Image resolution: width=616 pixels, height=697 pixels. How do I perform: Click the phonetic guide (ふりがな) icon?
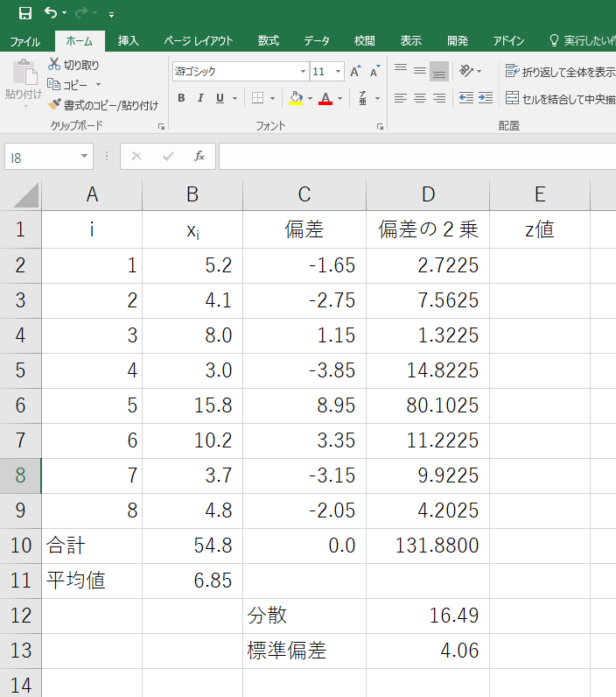pyautogui.click(x=363, y=98)
